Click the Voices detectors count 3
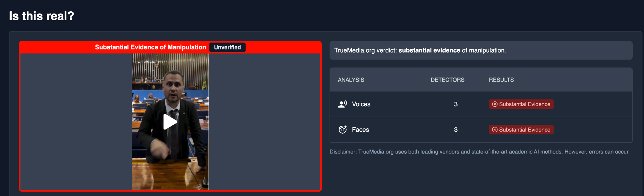Image resolution: width=644 pixels, height=196 pixels. (456, 104)
